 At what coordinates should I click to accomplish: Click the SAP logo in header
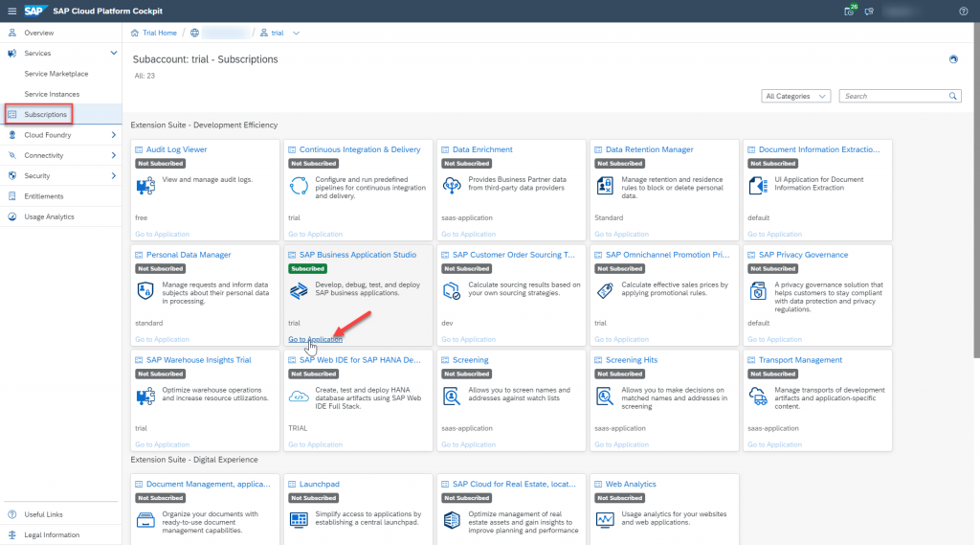[34, 11]
